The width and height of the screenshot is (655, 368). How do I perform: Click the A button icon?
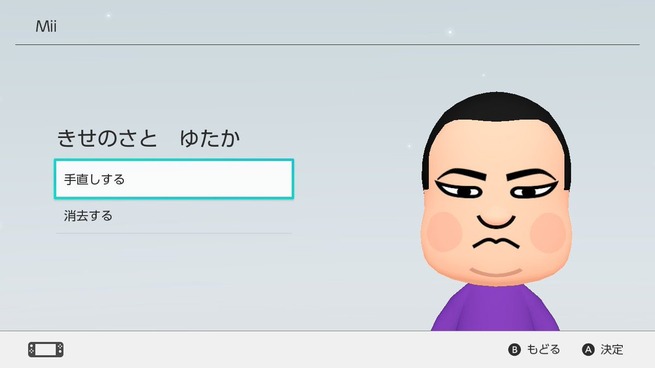(x=588, y=350)
